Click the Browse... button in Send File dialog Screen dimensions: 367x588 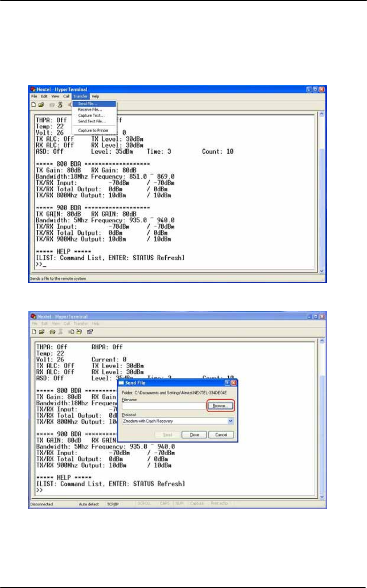point(221,406)
